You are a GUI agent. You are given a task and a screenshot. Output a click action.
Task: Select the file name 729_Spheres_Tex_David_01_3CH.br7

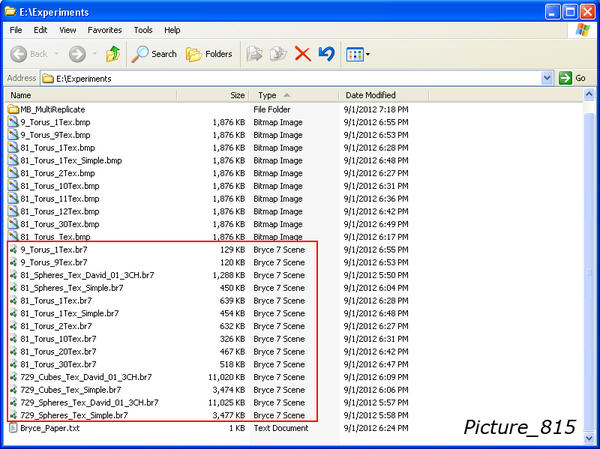pos(90,402)
